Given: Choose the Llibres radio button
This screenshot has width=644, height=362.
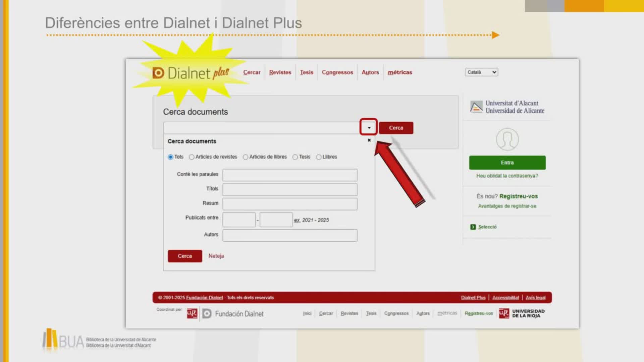Looking at the screenshot, I should (319, 157).
